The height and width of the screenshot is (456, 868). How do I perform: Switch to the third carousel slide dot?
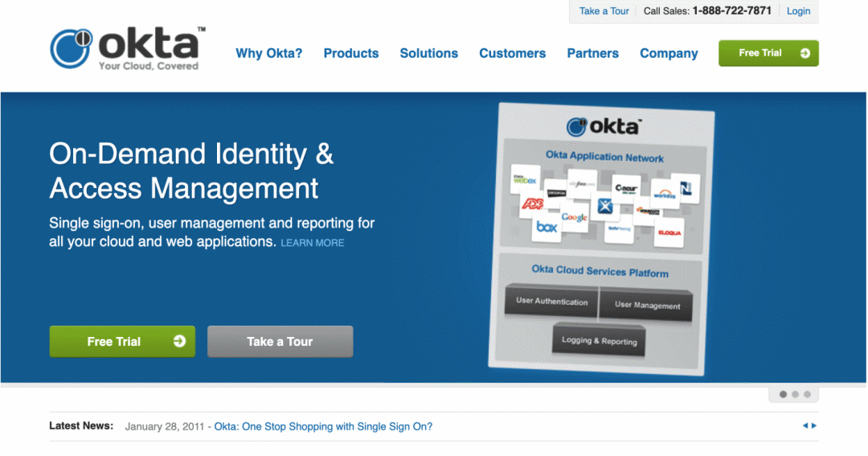coord(807,395)
